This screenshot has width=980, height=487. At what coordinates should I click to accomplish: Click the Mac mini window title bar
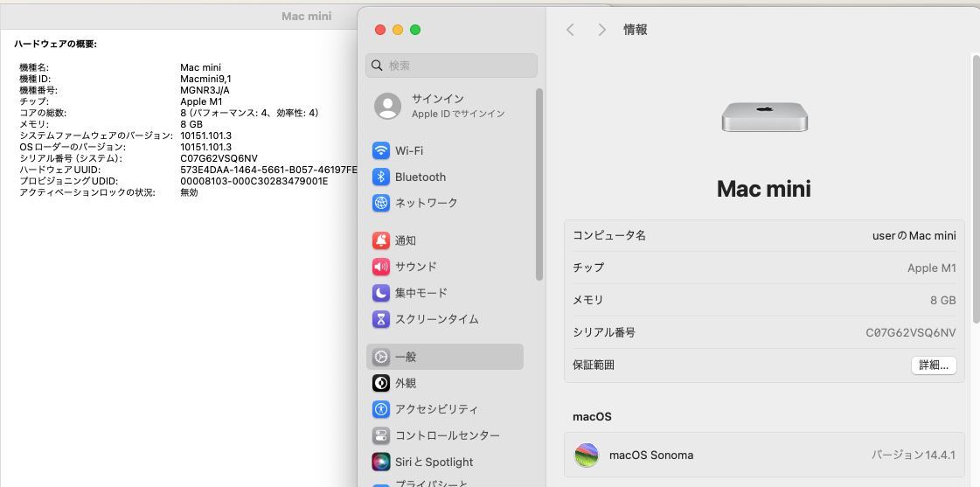pyautogui.click(x=178, y=17)
